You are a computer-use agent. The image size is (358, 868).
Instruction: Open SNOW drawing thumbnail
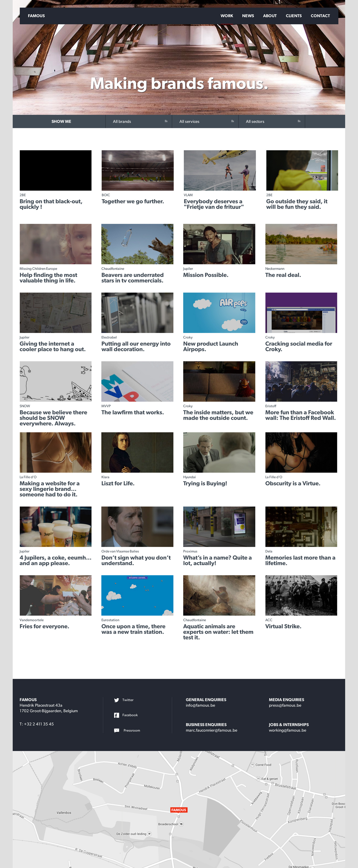56,381
